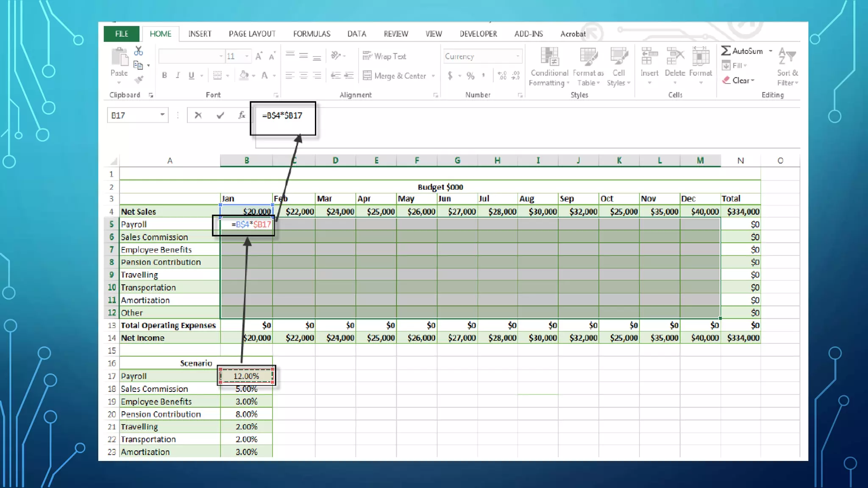The image size is (868, 488).
Task: Toggle Italic formatting
Action: click(x=178, y=75)
